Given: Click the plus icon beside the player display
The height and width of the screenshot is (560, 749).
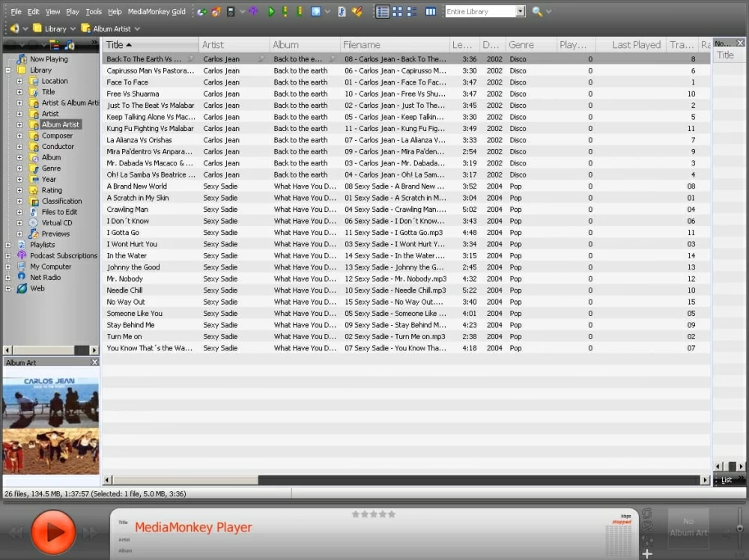Looking at the screenshot, I should click(x=647, y=553).
